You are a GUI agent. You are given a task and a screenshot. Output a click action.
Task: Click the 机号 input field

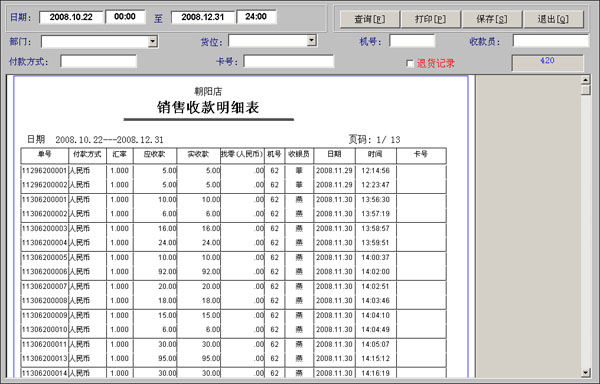coord(412,41)
